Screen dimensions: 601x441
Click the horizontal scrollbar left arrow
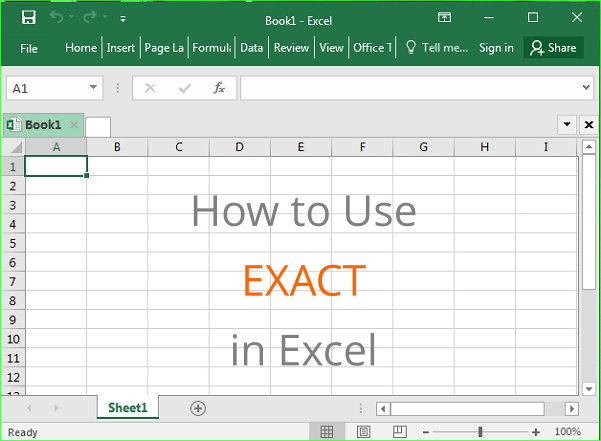tap(383, 409)
